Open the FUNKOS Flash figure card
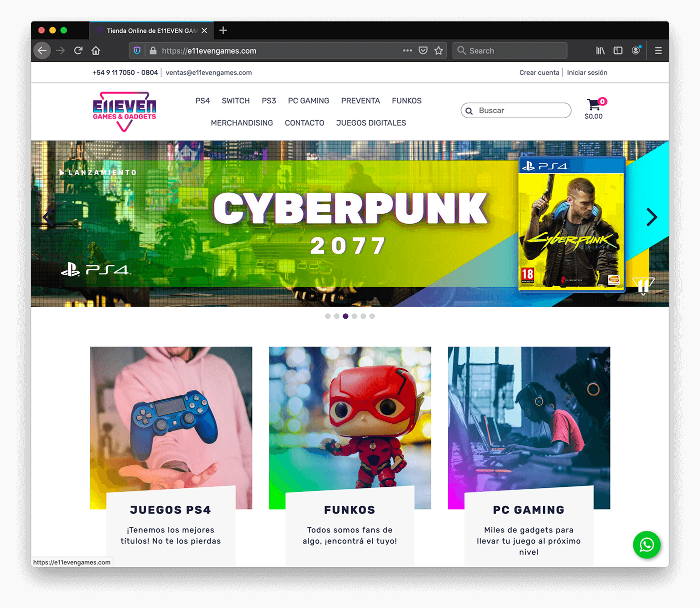This screenshot has height=608, width=700. point(350,455)
